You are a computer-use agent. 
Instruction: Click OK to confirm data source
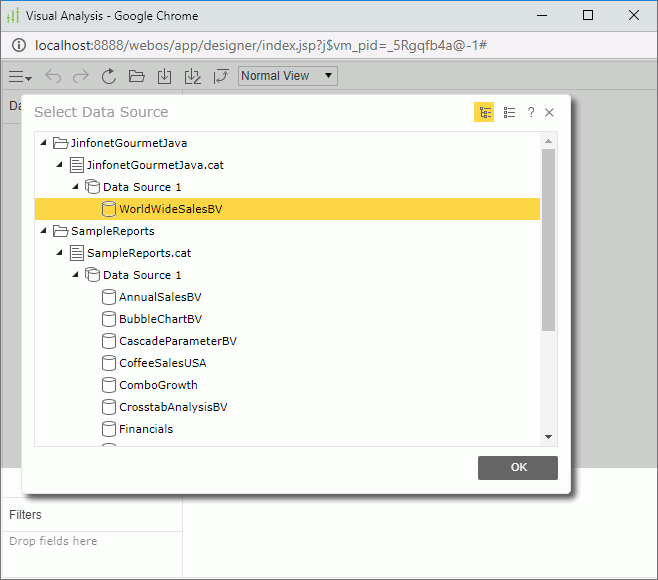pyautogui.click(x=518, y=468)
